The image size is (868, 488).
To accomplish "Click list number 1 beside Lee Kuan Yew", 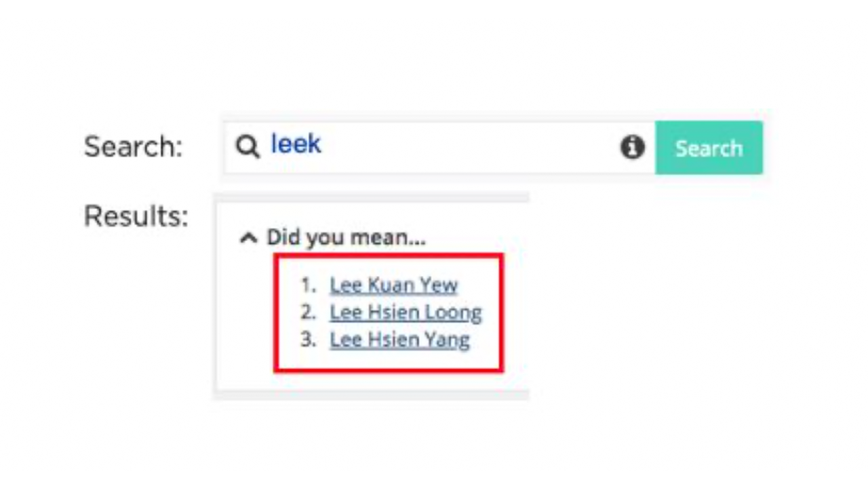I will 309,285.
